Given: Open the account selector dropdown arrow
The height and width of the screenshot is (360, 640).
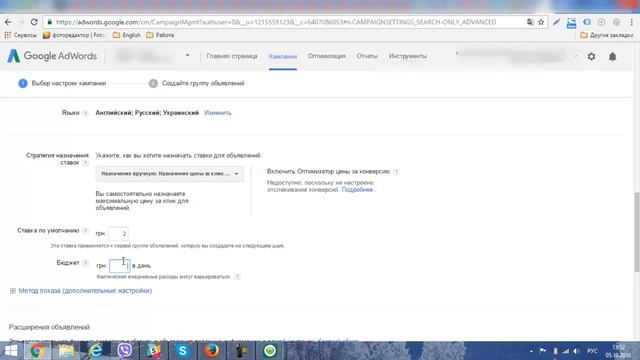Looking at the screenshot, I should 187,56.
